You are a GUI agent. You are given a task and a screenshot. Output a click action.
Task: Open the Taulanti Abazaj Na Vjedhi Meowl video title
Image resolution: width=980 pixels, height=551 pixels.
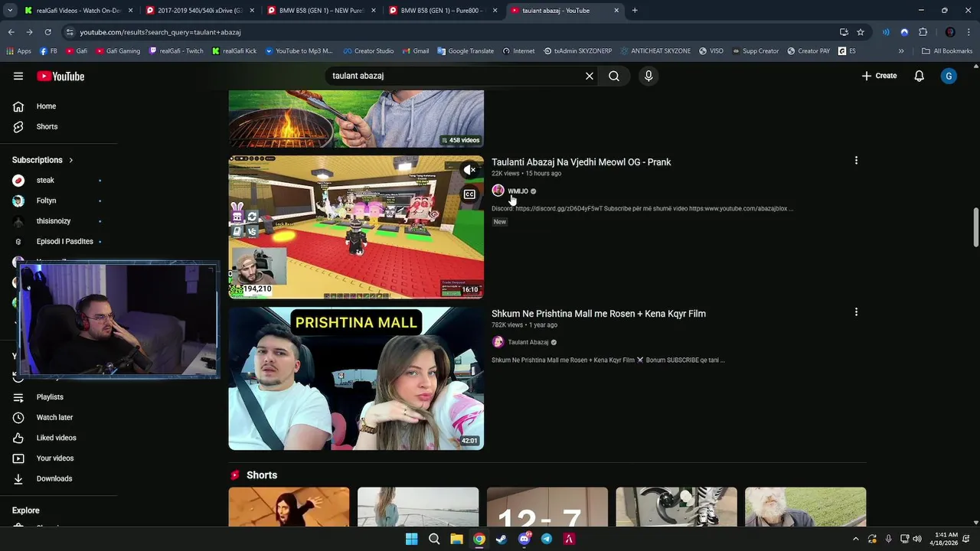pyautogui.click(x=581, y=162)
